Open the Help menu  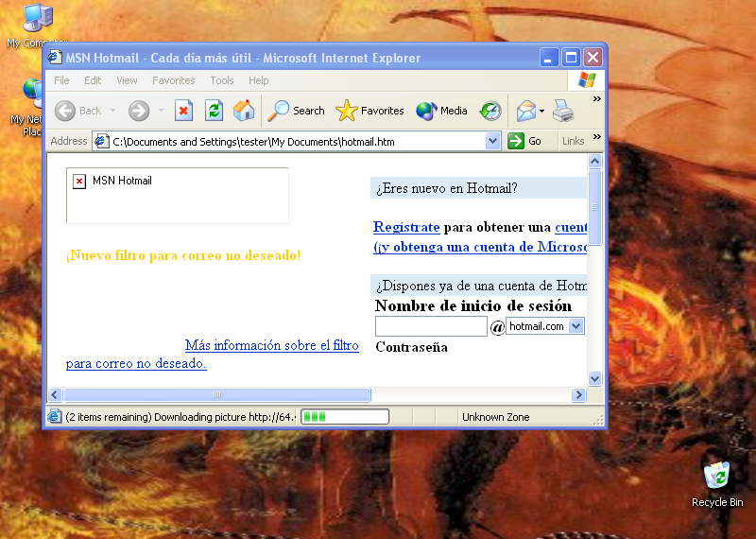pos(258,80)
